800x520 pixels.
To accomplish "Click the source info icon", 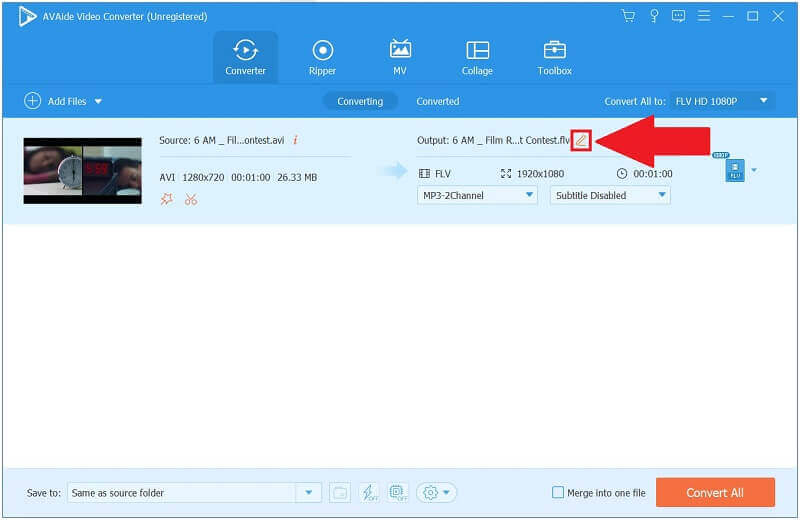I will click(x=295, y=141).
